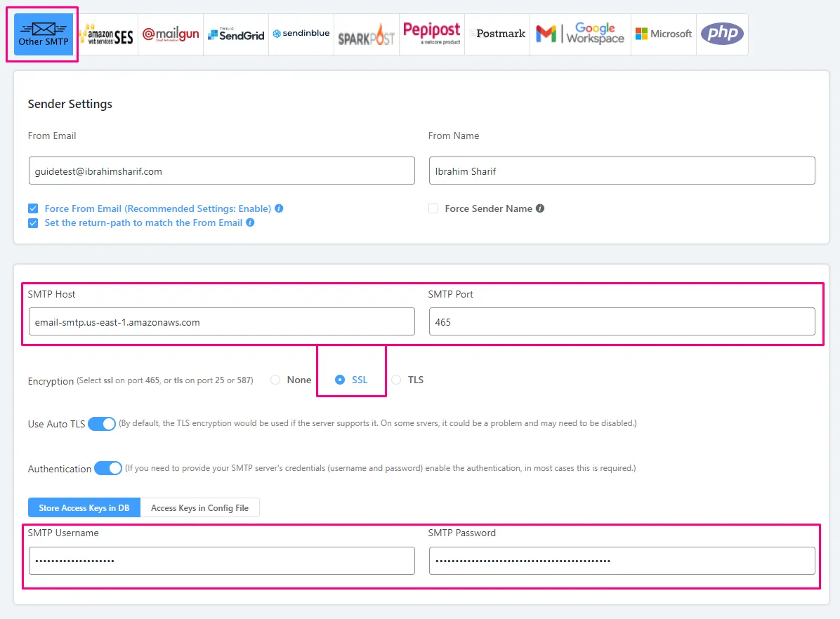840x619 pixels.
Task: Click the From Name input field
Action: pos(622,171)
